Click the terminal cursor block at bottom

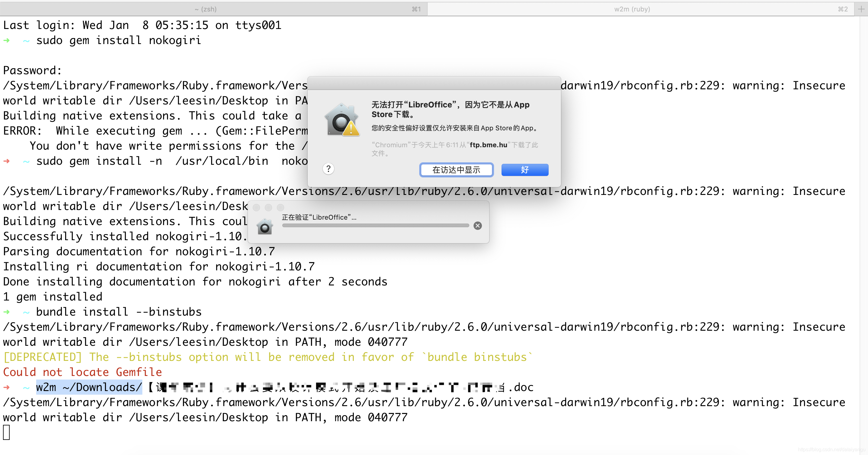click(x=6, y=432)
